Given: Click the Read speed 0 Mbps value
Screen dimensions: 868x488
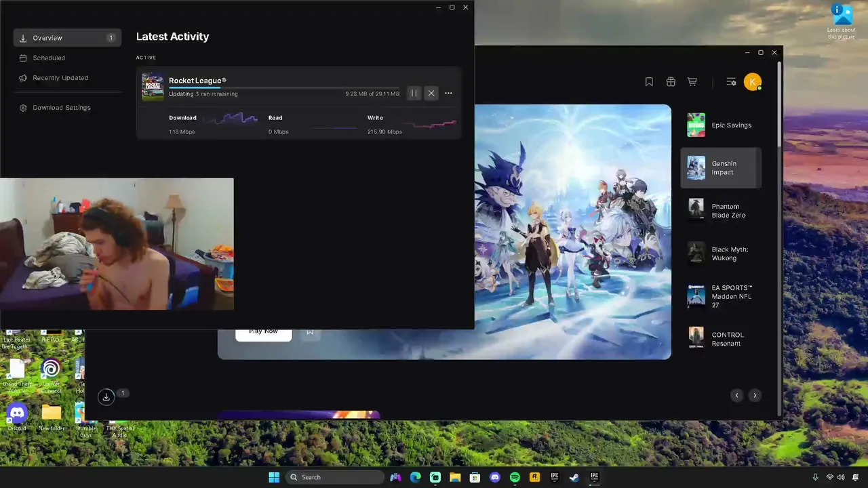Looking at the screenshot, I should pyautogui.click(x=278, y=131).
